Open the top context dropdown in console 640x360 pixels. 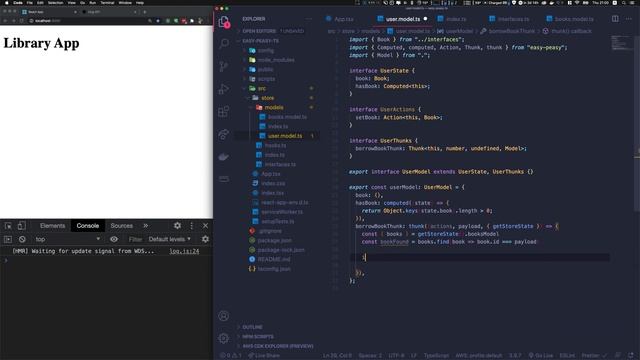coord(67,239)
